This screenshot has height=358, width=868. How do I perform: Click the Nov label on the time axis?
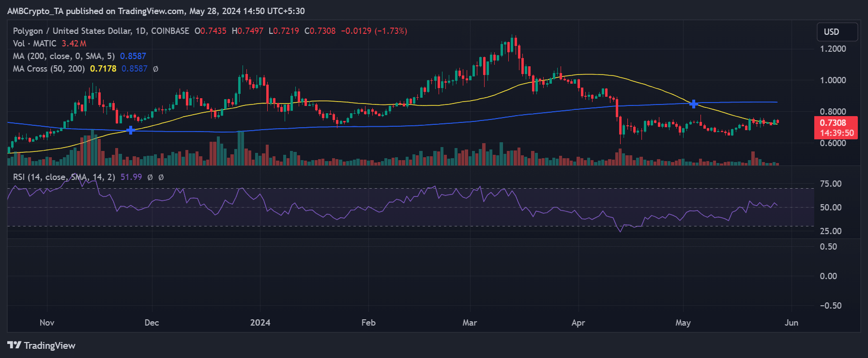(47, 323)
